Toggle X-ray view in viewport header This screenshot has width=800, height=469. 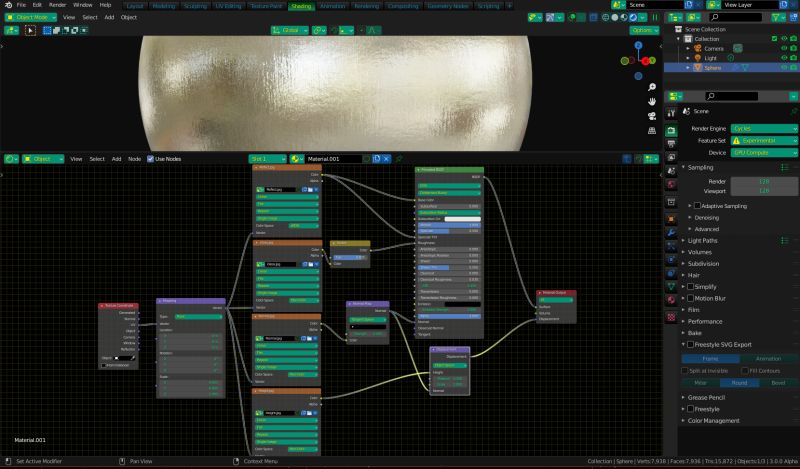pos(593,17)
